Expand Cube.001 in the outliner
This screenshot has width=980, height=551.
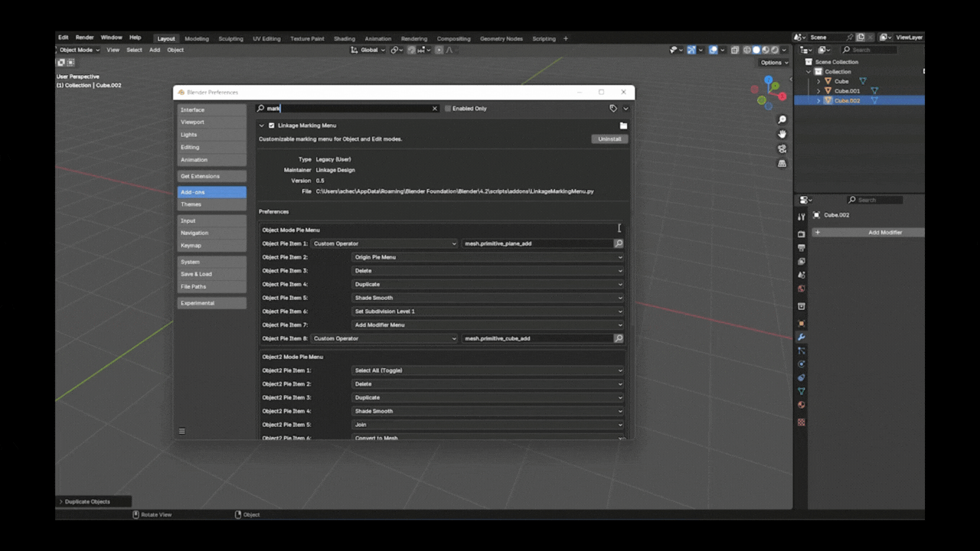coord(818,91)
